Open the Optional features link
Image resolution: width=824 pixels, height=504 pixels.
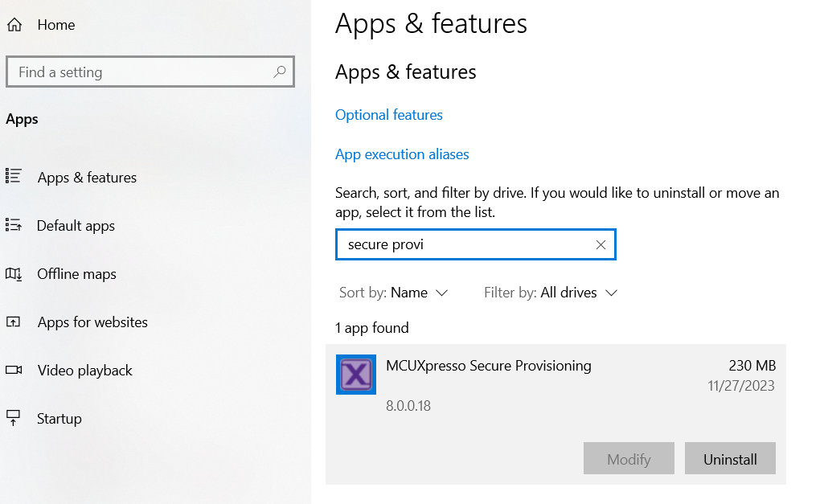point(389,115)
